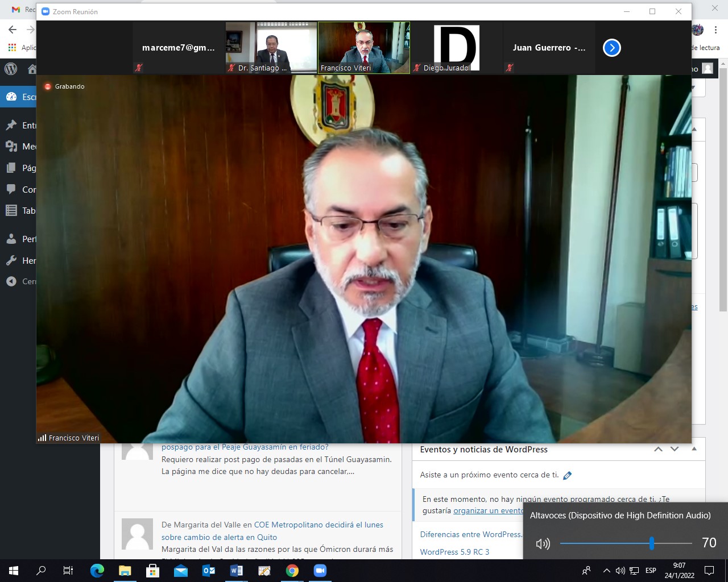Select Francisco Viteri thumbnail in participant strip
Screen dimensions: 728x582
(x=364, y=48)
